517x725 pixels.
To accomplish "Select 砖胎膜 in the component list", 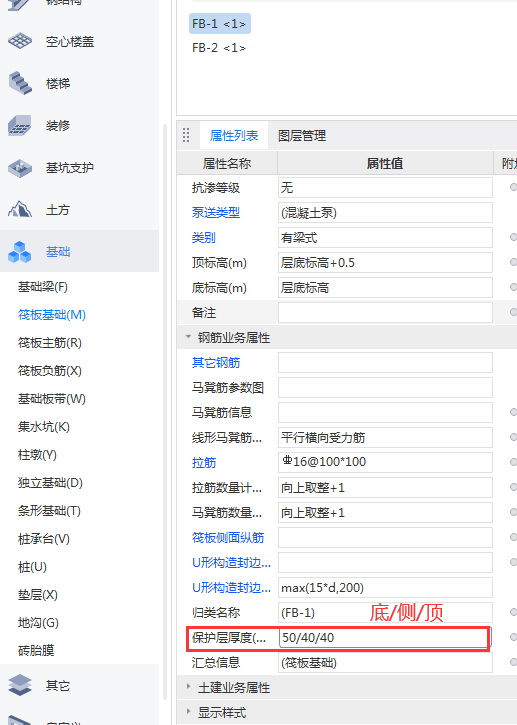I will [x=36, y=651].
